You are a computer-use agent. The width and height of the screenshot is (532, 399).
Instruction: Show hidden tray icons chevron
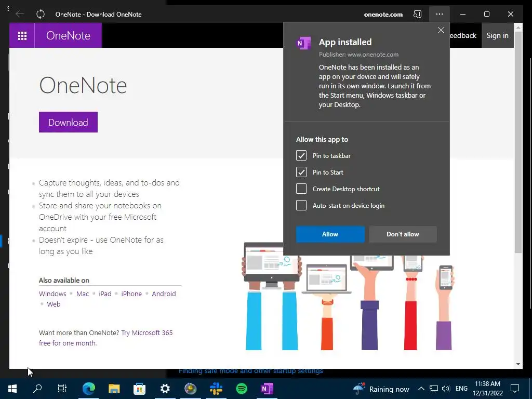[421, 389]
